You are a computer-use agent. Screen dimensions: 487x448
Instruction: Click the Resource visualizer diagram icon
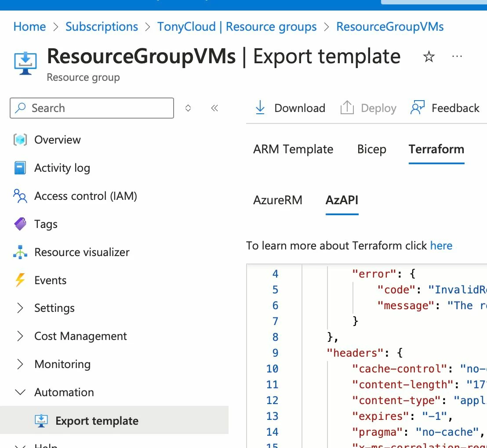click(20, 252)
